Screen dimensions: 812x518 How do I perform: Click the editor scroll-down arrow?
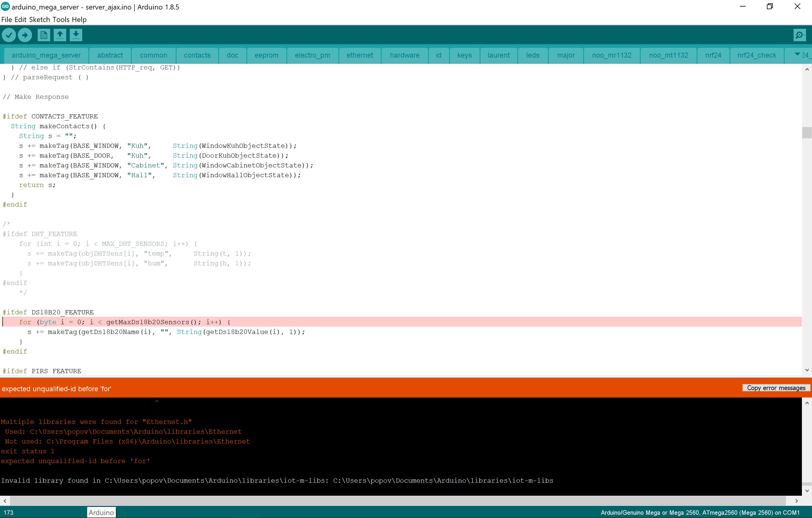pyautogui.click(x=807, y=370)
